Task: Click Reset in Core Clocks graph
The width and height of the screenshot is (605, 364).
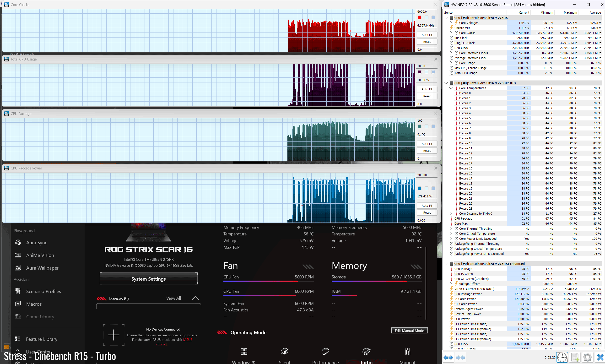Action: click(427, 42)
